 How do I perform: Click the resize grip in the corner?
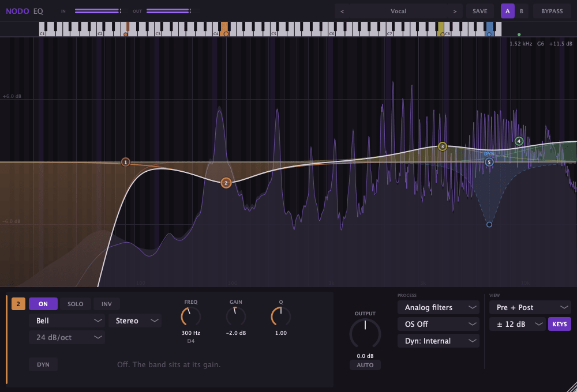coord(571,387)
